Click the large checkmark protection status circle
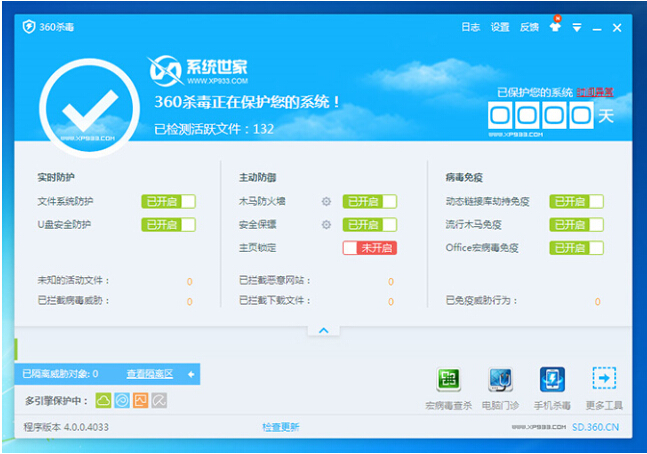This screenshot has height=454, width=647. [89, 109]
